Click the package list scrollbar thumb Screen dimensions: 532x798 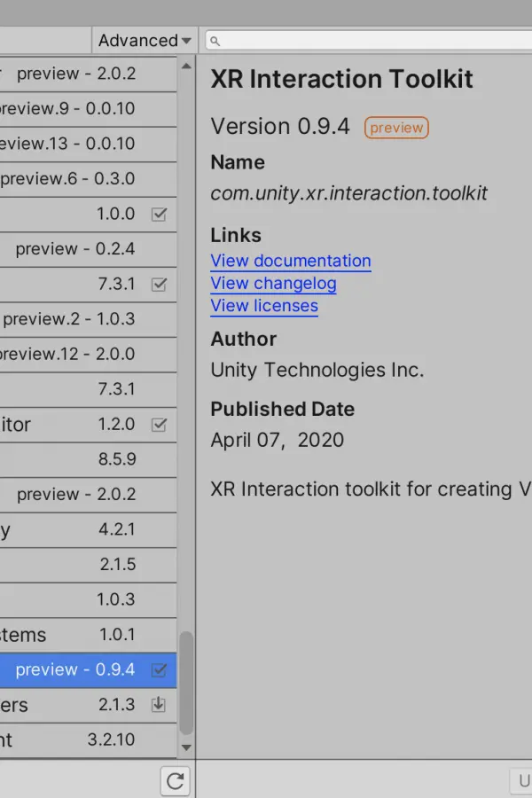coord(186,683)
